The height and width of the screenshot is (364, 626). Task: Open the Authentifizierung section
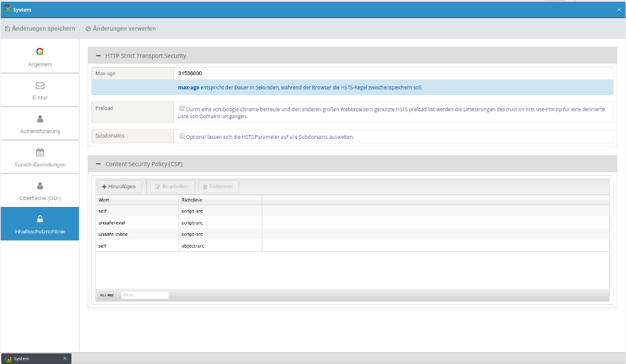point(39,124)
